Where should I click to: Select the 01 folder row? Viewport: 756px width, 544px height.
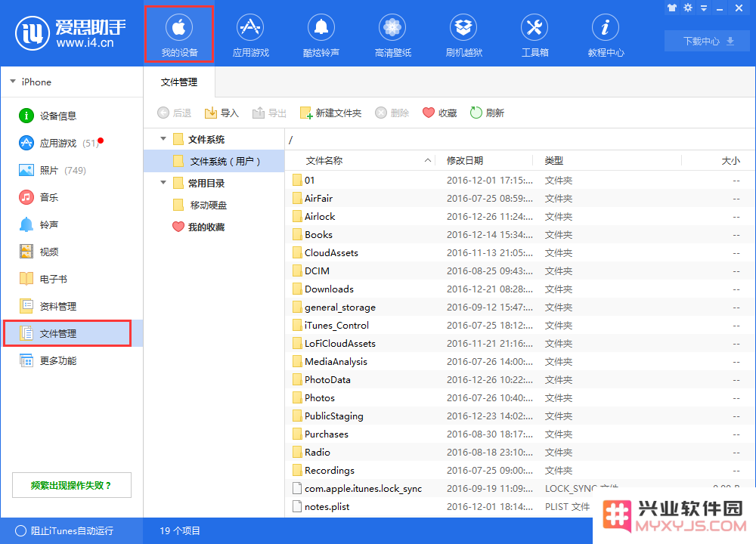519,181
